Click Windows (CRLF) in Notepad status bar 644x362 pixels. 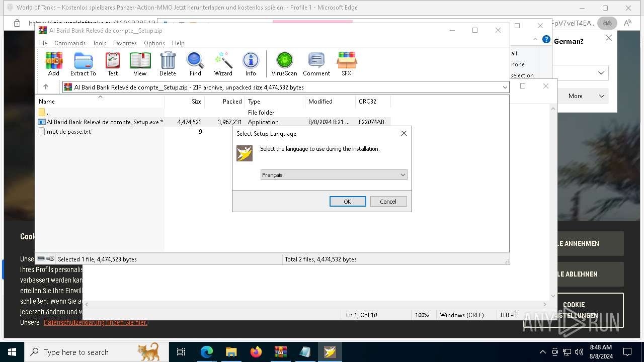click(462, 315)
